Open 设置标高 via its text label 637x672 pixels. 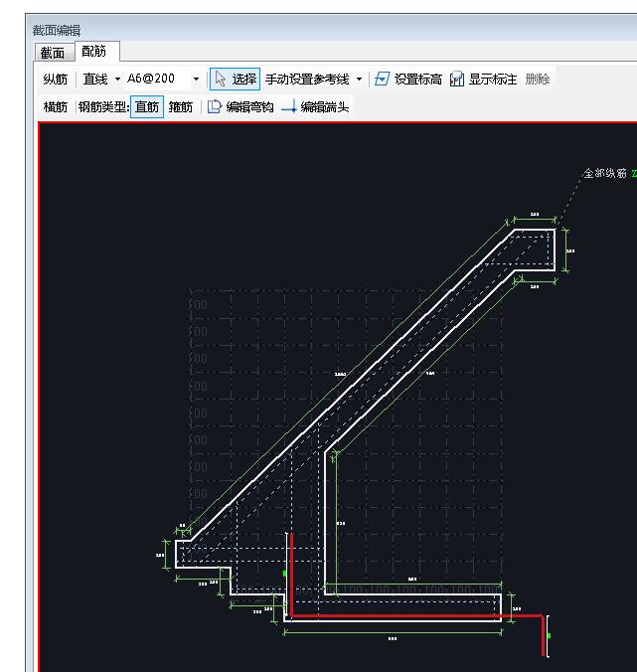pos(418,79)
